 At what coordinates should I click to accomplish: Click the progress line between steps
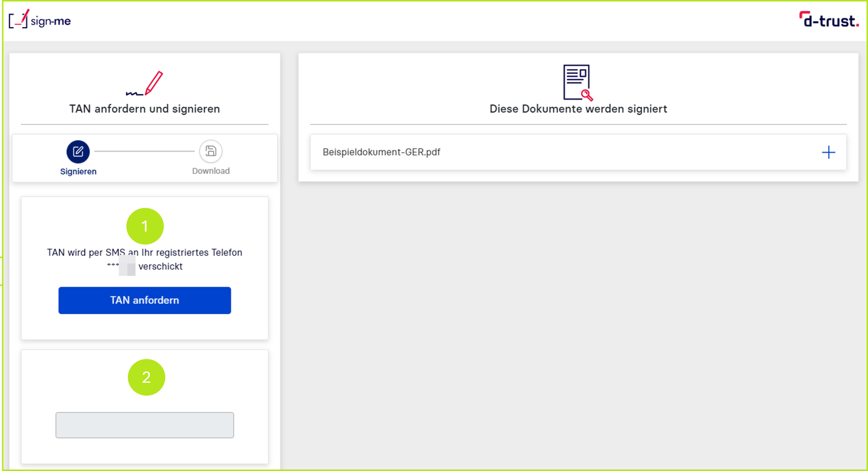click(144, 151)
